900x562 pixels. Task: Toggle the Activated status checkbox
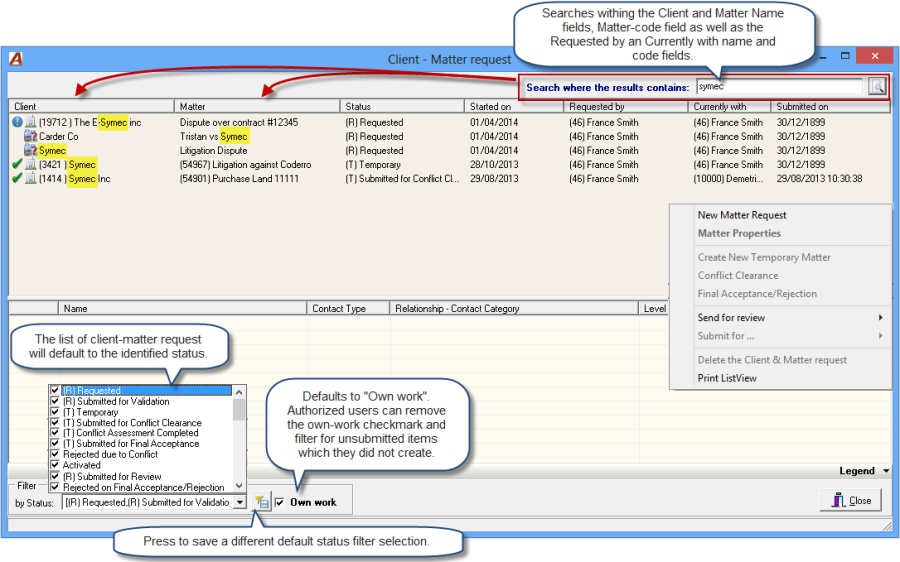[x=55, y=465]
